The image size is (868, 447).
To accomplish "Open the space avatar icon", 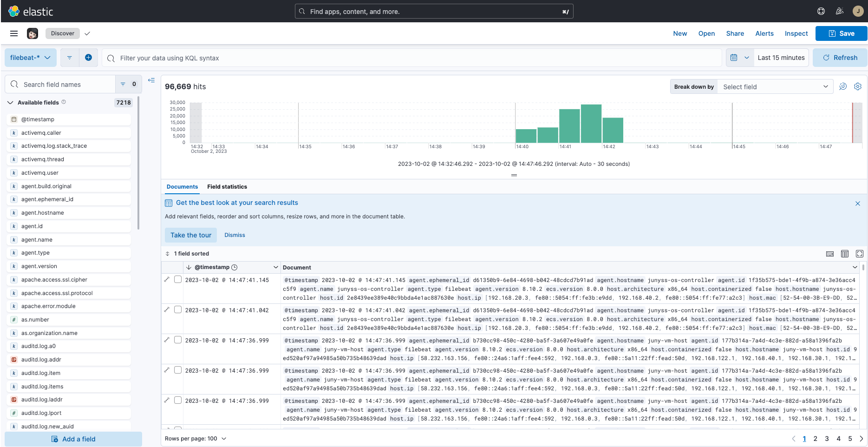I will (33, 33).
